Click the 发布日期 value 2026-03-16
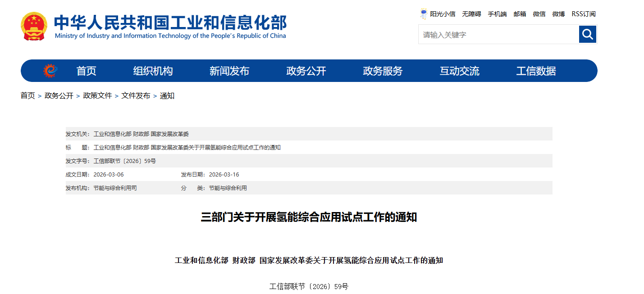The image size is (644, 294). 224,174
